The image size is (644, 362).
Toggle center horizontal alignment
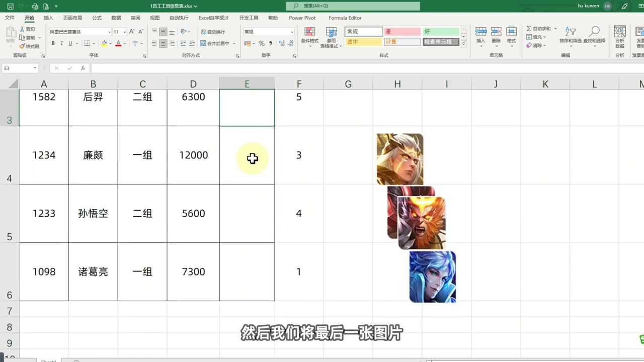point(163,44)
